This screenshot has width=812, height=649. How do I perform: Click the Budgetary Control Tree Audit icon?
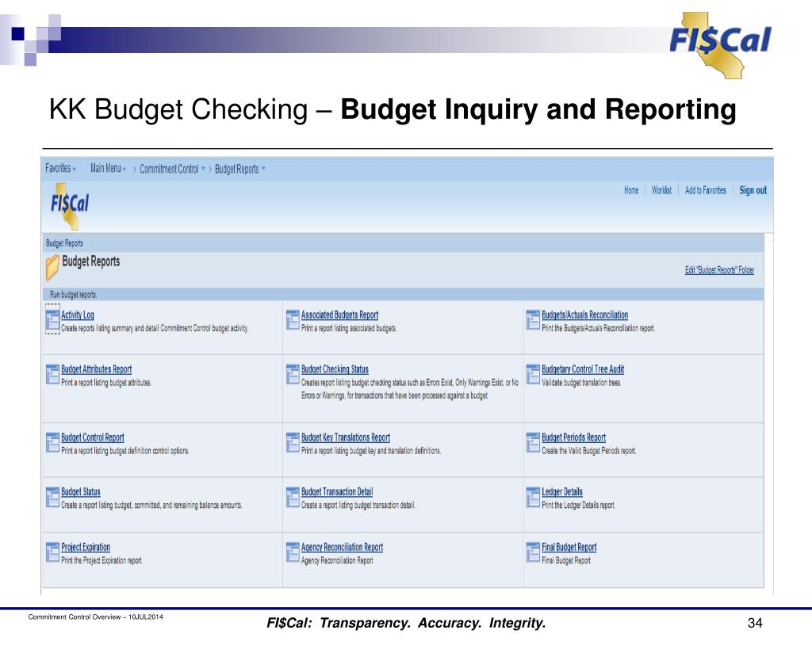(533, 375)
